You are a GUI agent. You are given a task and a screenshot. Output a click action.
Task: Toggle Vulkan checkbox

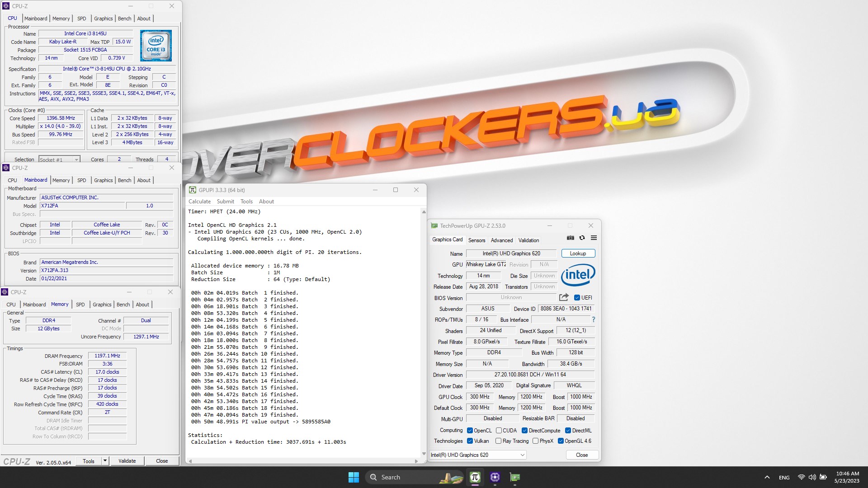coord(470,441)
